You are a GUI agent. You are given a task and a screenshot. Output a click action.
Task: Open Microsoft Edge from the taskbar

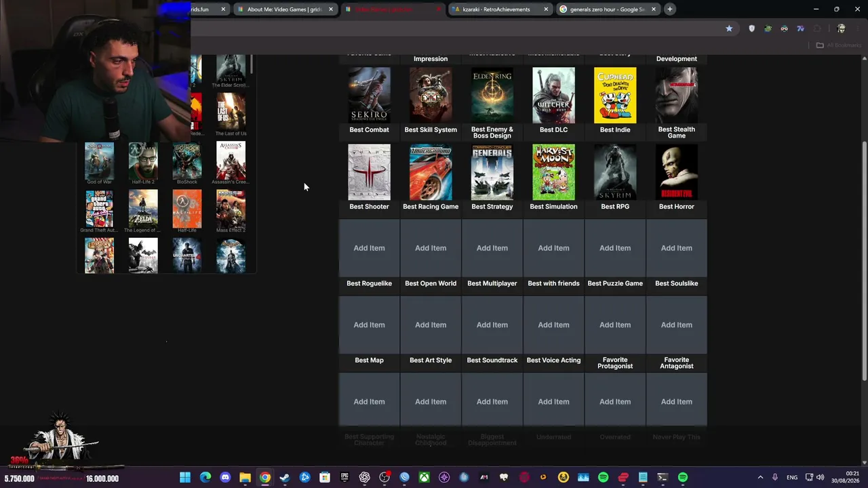[205, 478]
